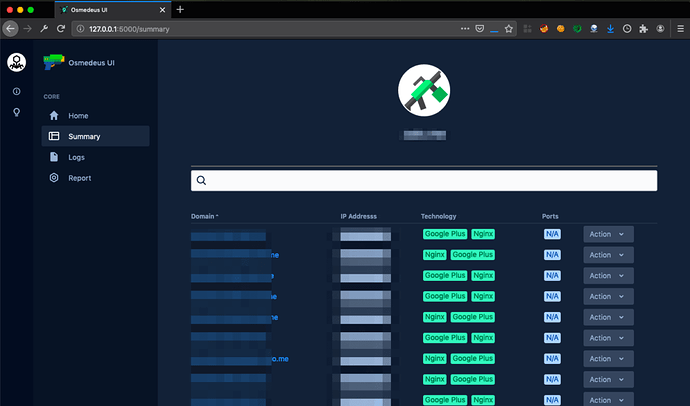
Task: Reload the page with browser refresh icon
Action: point(61,29)
